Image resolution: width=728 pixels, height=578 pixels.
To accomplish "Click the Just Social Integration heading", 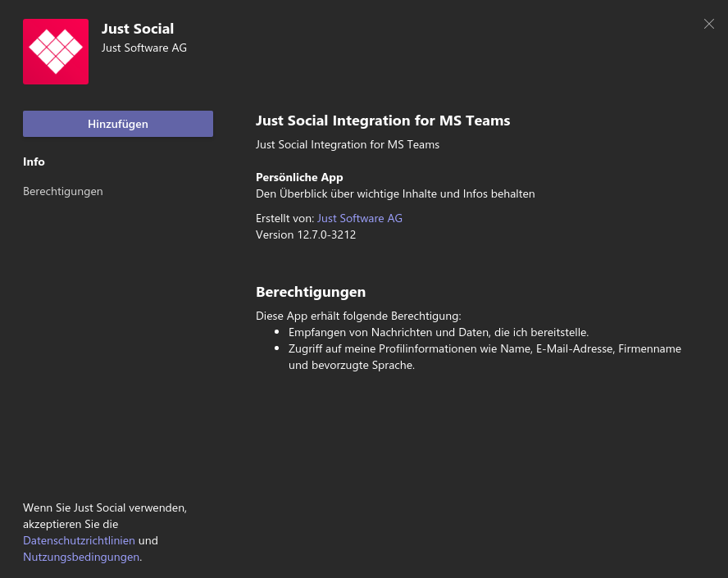I will (x=383, y=121).
